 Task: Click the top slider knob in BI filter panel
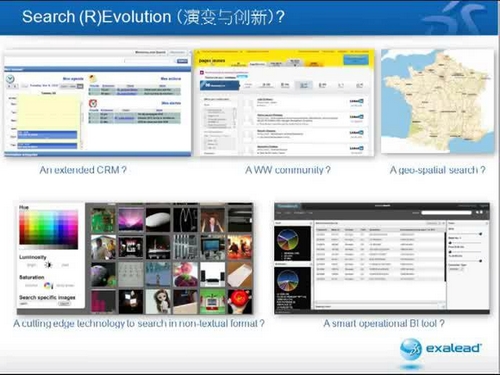[480, 234]
